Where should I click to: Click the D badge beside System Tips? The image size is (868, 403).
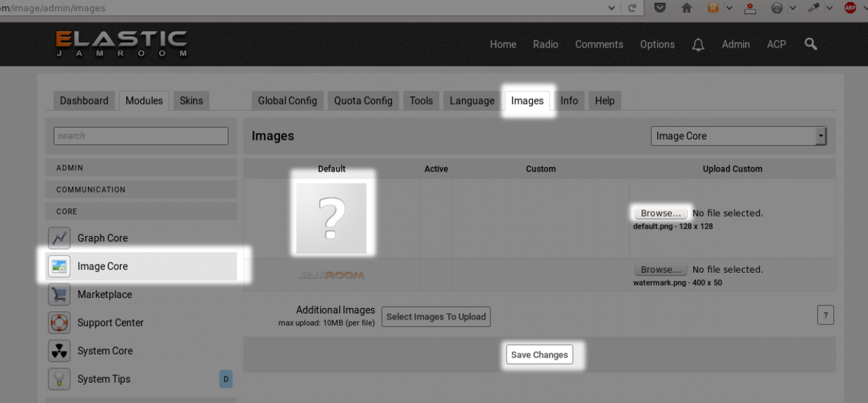226,379
